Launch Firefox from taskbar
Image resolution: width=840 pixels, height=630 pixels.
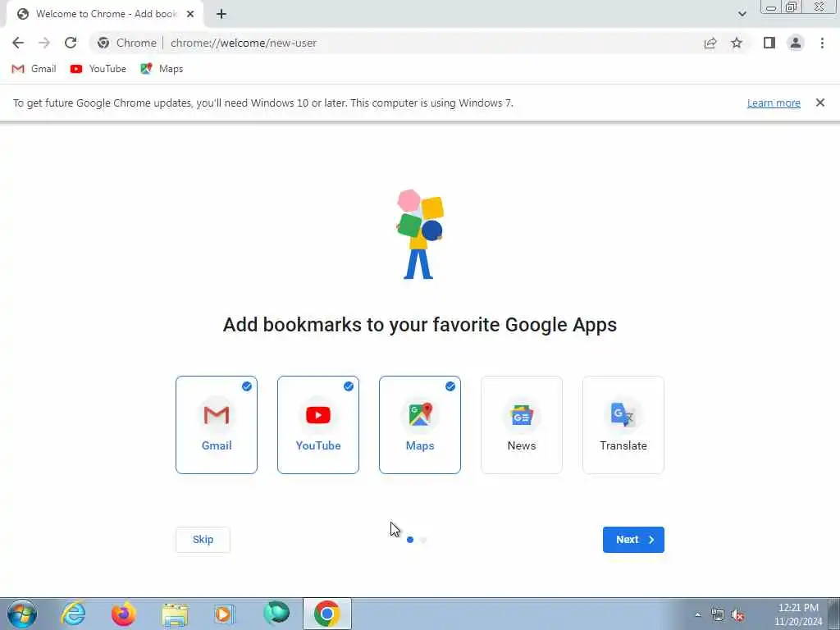tap(123, 614)
